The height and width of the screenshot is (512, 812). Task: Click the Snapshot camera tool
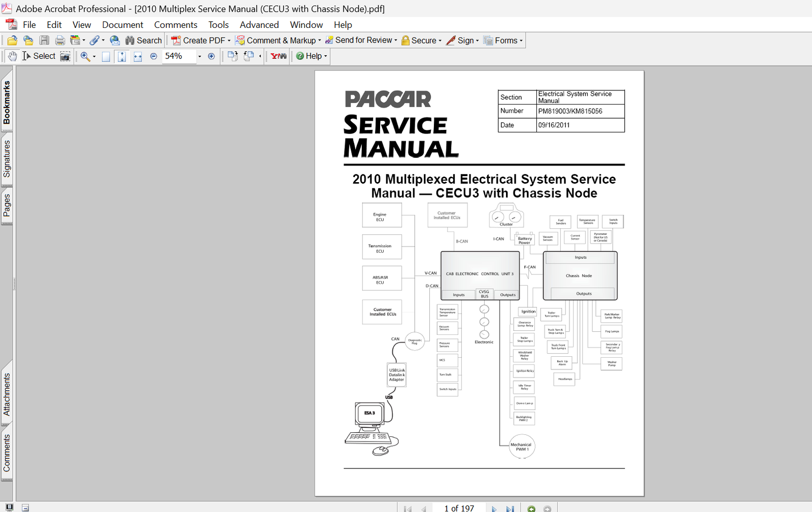coord(65,56)
